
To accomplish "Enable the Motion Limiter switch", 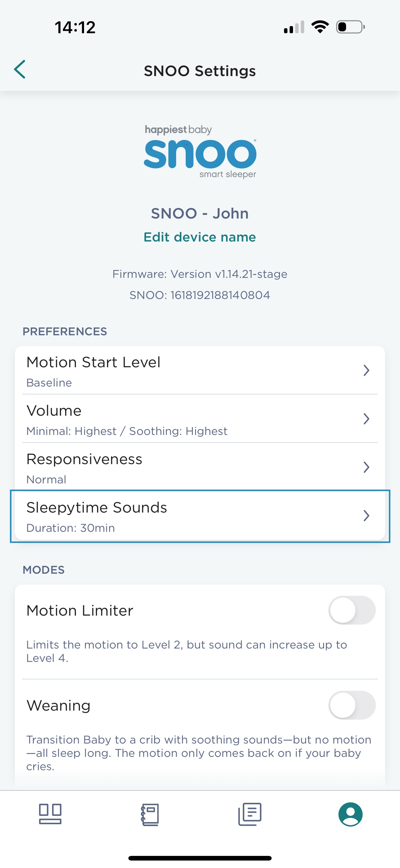I will pyautogui.click(x=352, y=610).
